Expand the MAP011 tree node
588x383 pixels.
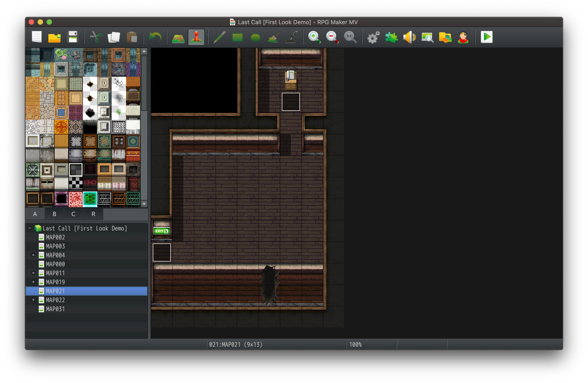pyautogui.click(x=33, y=273)
